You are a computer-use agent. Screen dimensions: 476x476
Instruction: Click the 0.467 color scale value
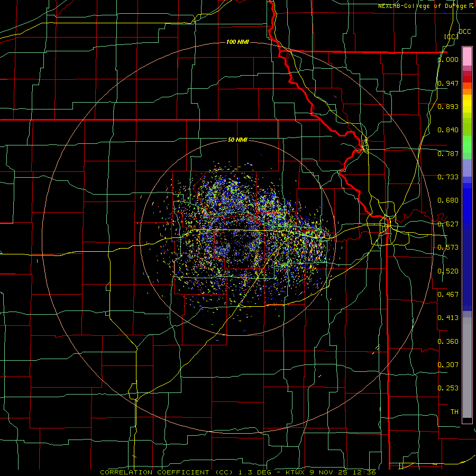pyautogui.click(x=448, y=295)
